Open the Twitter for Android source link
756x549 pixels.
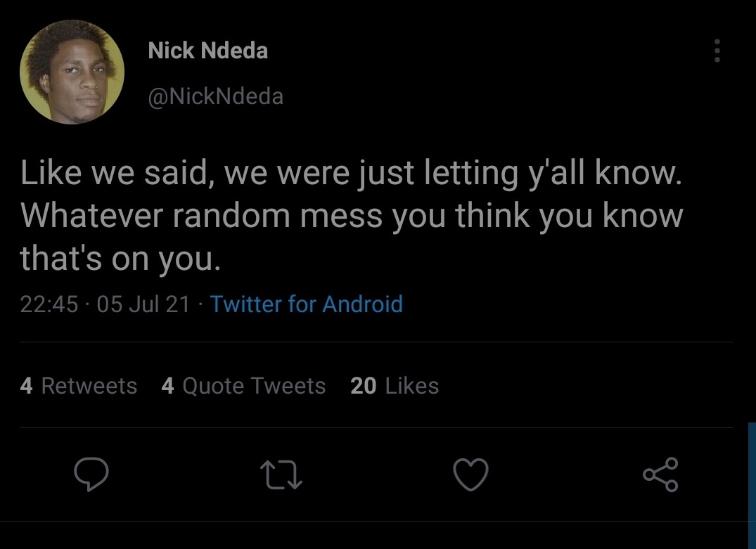(306, 304)
